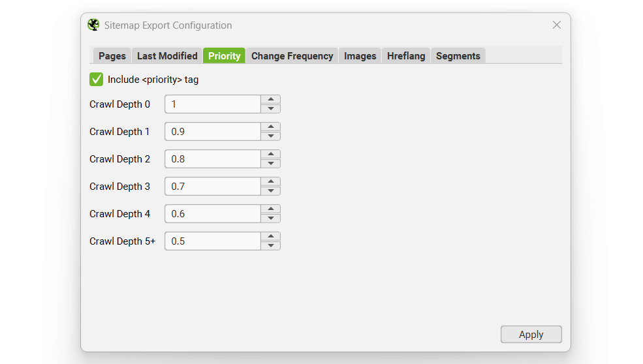
Task: Open the Images tab
Action: 360,55
